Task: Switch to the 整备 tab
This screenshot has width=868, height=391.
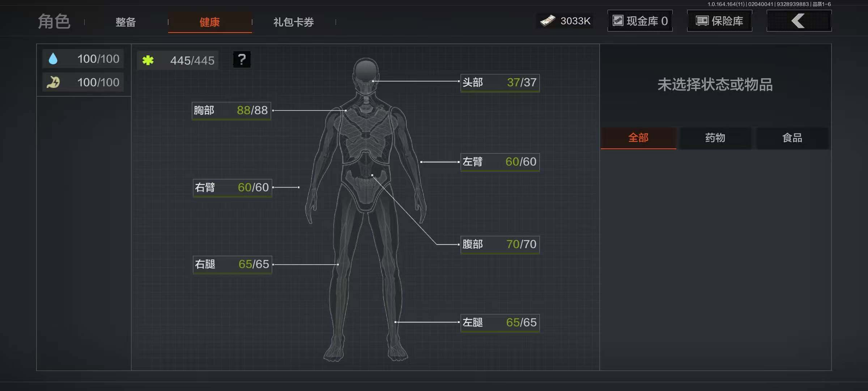Action: pos(125,22)
